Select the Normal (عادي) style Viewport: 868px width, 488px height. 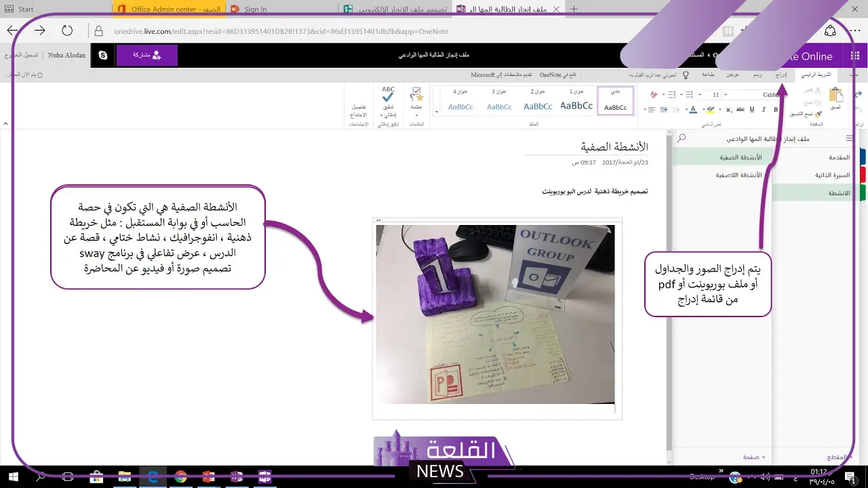[x=616, y=100]
